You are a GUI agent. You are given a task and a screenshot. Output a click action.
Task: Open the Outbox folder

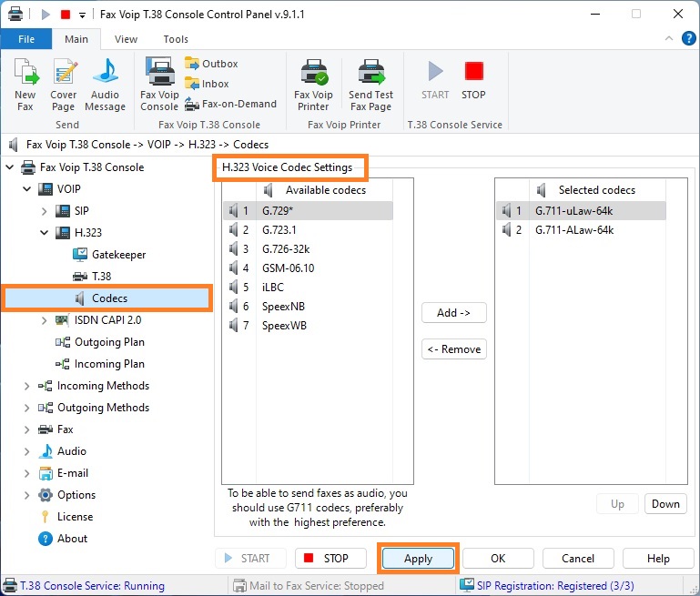click(x=211, y=64)
